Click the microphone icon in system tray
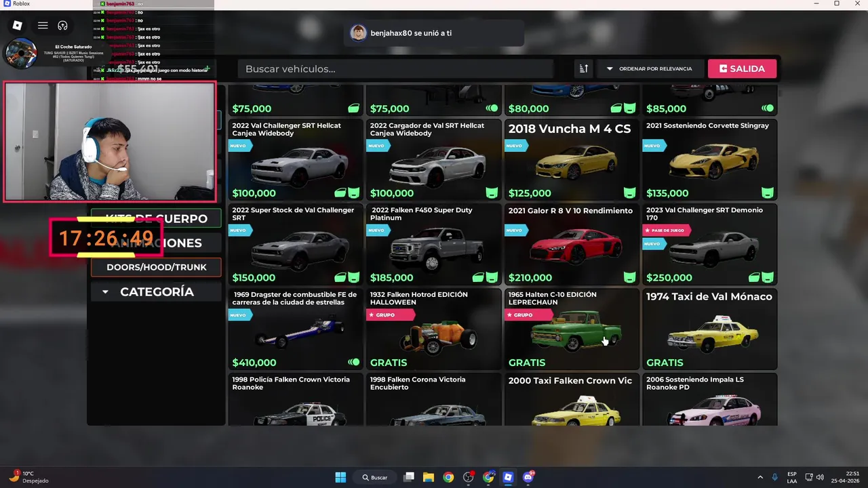The image size is (868, 488). (774, 477)
